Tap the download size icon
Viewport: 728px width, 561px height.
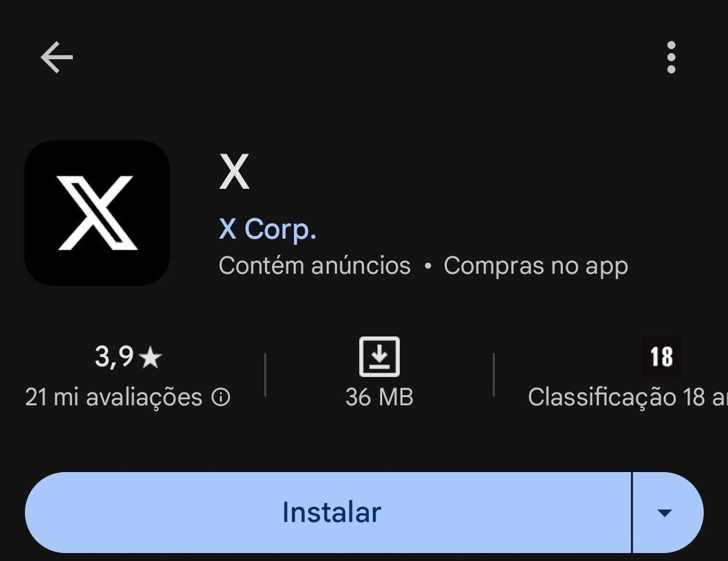tap(379, 356)
